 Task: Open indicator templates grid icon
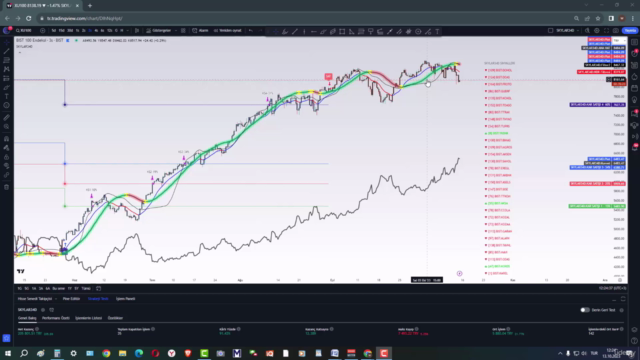[183, 31]
